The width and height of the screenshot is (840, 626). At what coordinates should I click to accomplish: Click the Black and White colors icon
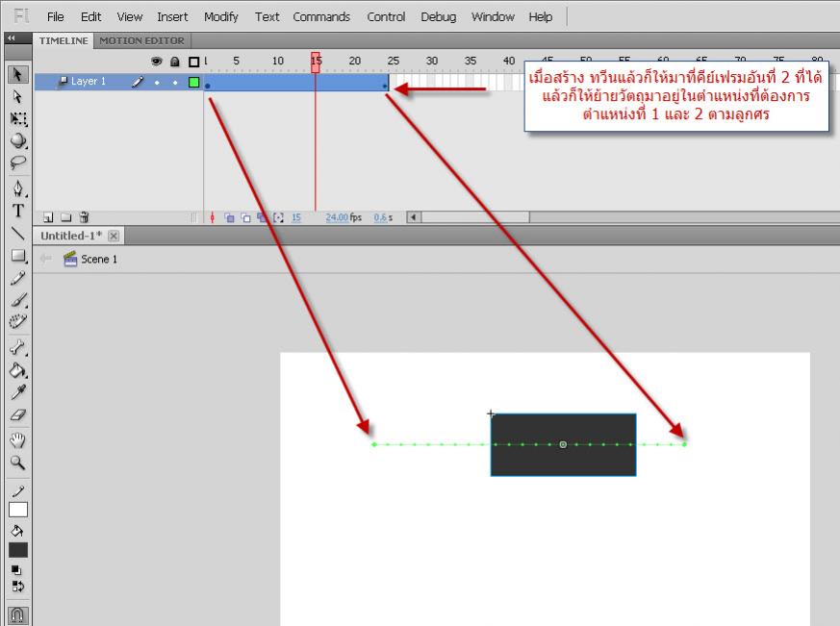pyautogui.click(x=16, y=570)
